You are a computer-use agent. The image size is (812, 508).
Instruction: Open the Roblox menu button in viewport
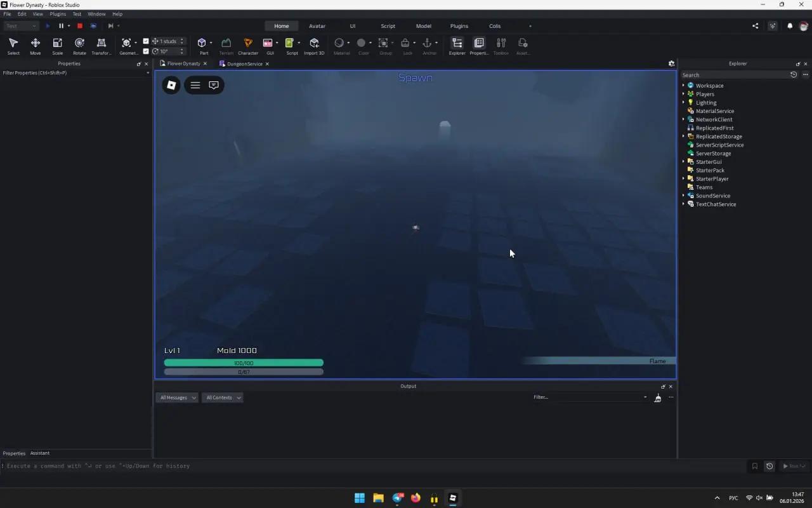pos(171,85)
